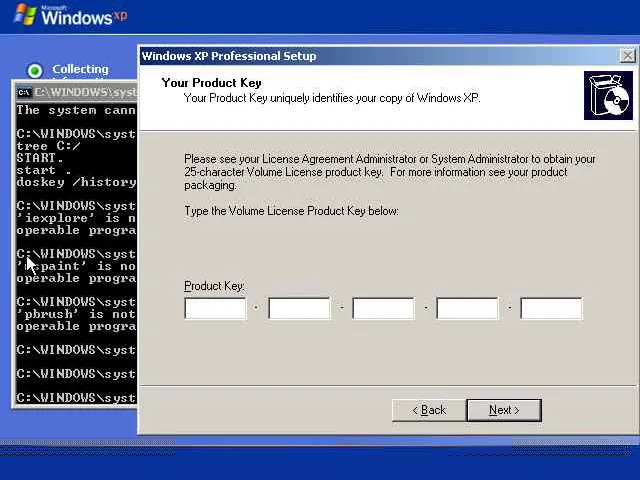This screenshot has width=640, height=480.
Task: Go Back in Windows XP Setup
Action: pos(429,410)
